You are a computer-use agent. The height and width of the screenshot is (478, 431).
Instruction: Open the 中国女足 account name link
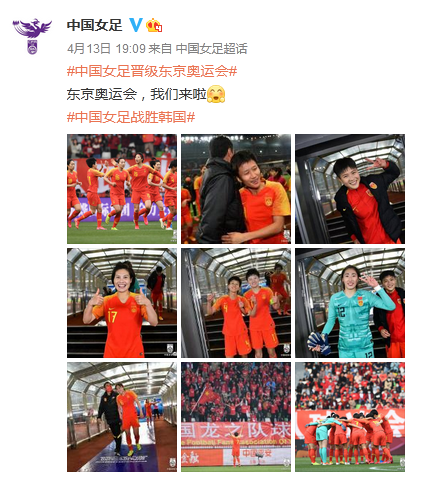[x=95, y=25]
